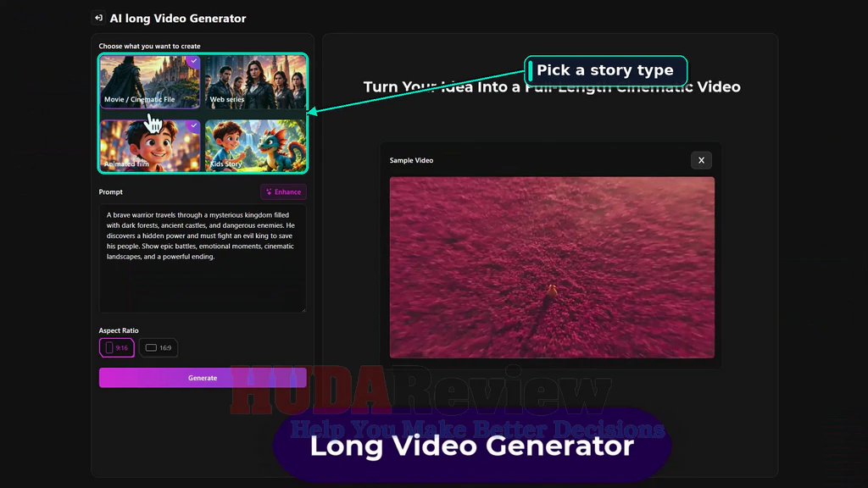Pick the Kids Story card
The height and width of the screenshot is (488, 868).
point(255,146)
